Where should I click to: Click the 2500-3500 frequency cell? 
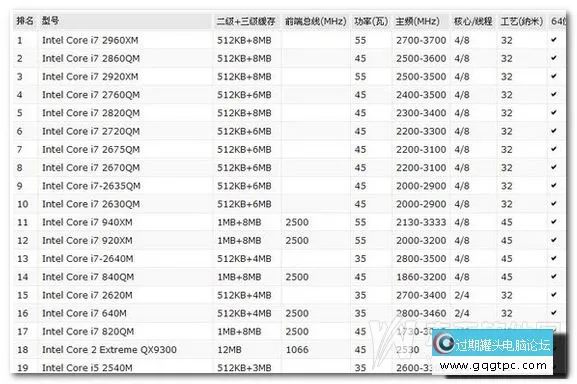[421, 77]
